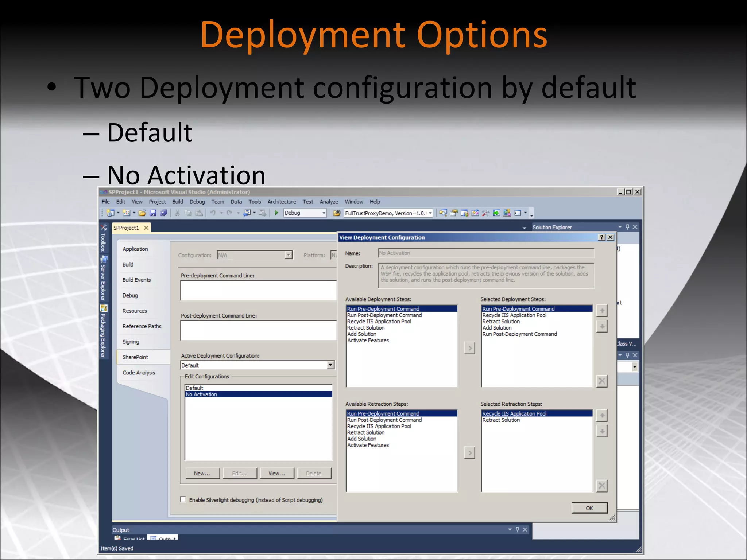Add available retraction step with arrow button
Viewport: 747px width, 560px height.
click(469, 453)
